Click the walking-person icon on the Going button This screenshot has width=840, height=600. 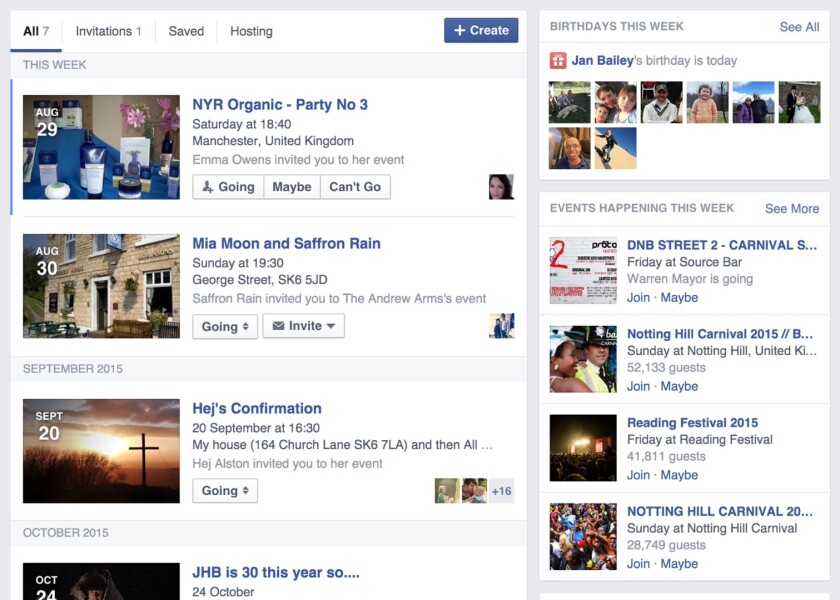click(x=207, y=186)
